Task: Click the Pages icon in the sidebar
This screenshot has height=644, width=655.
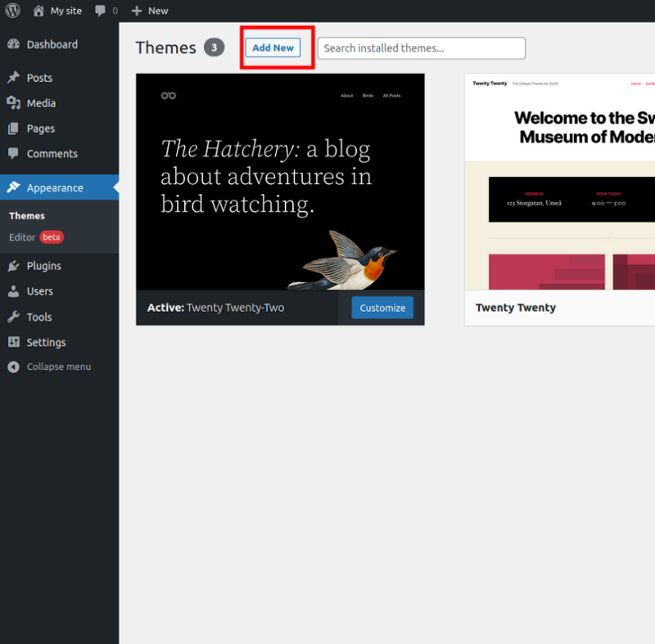Action: pyautogui.click(x=13, y=128)
